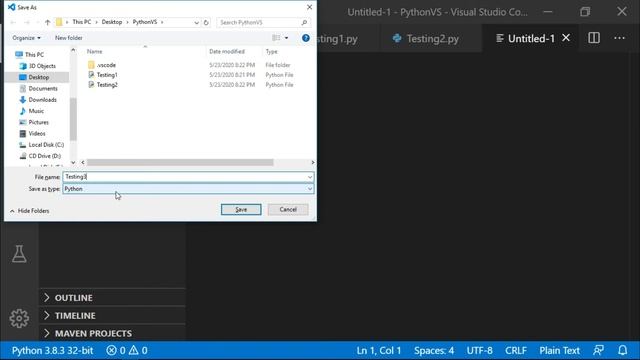This screenshot has height=360, width=640.
Task: Select Downloads in the navigation tree
Action: [42, 100]
